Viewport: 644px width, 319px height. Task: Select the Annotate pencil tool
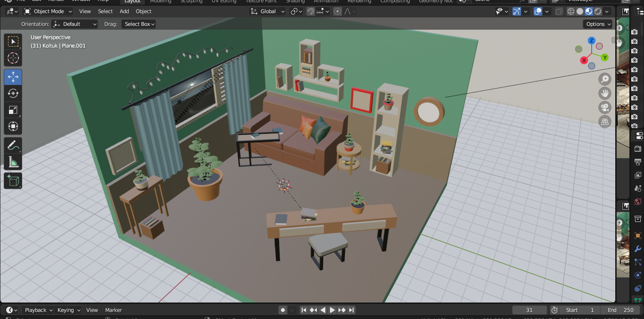(x=13, y=146)
